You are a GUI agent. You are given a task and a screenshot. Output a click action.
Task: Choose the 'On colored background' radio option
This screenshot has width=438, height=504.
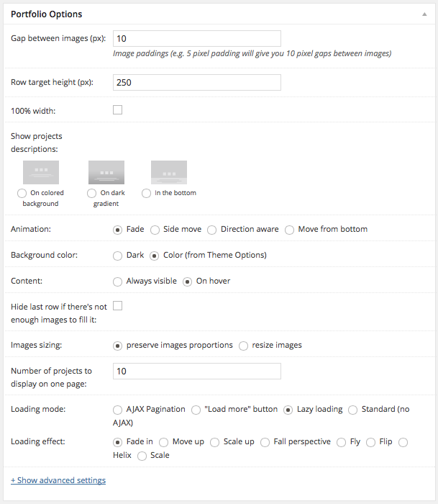point(22,193)
